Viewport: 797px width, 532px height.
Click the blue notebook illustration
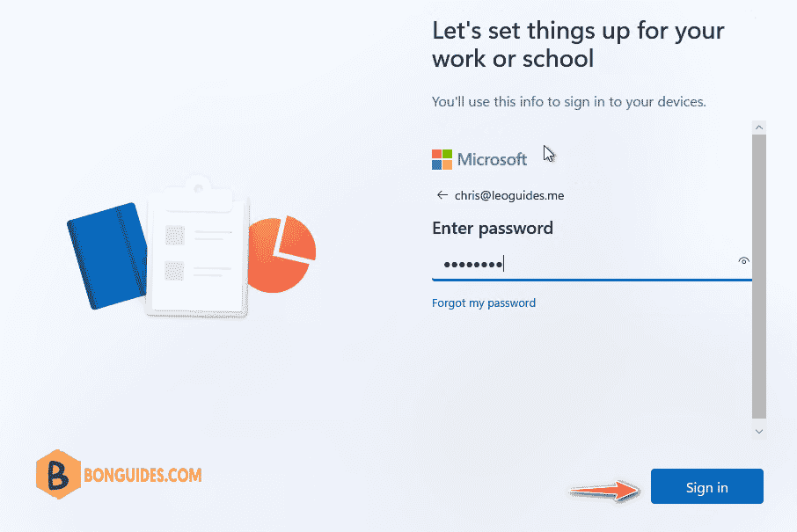pyautogui.click(x=107, y=256)
